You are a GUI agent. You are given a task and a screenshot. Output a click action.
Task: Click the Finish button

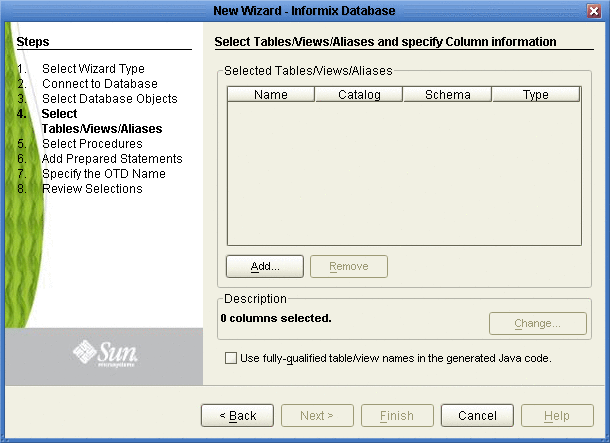pos(397,416)
